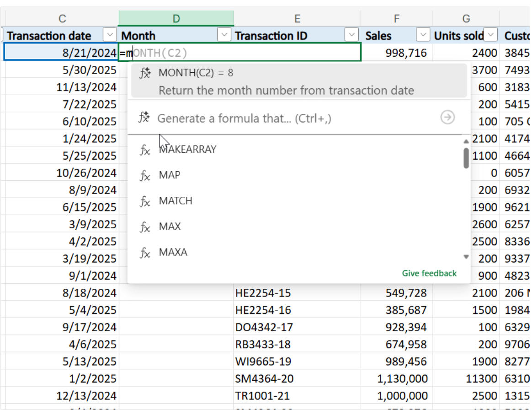The image size is (532, 410).
Task: Click the function list scroll down arrow
Action: coord(466,257)
